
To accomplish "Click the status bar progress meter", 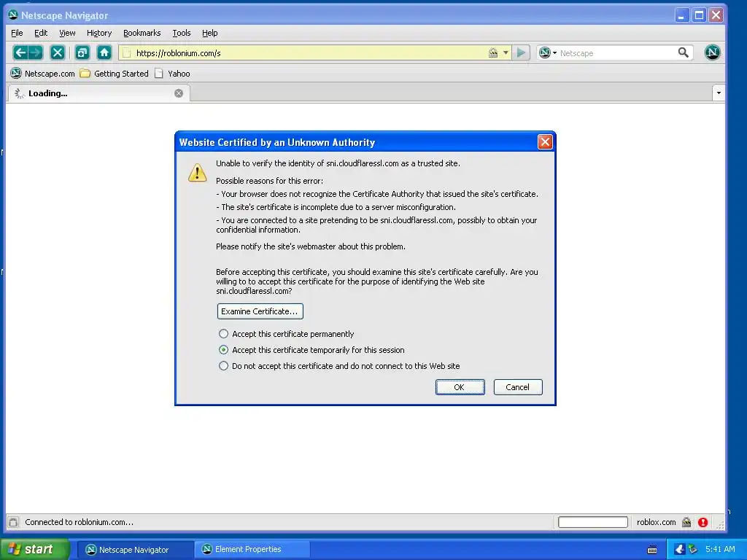I will click(592, 522).
